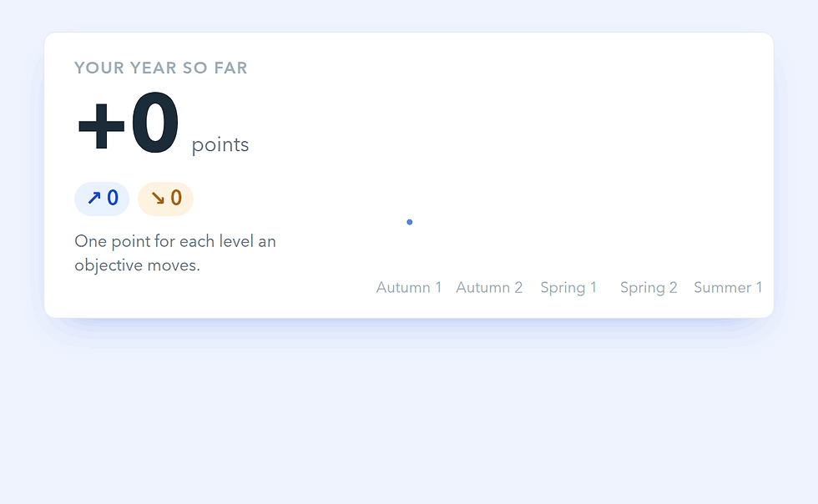Click the large dark zero digit
Screen dimensions: 818x504
(155, 122)
